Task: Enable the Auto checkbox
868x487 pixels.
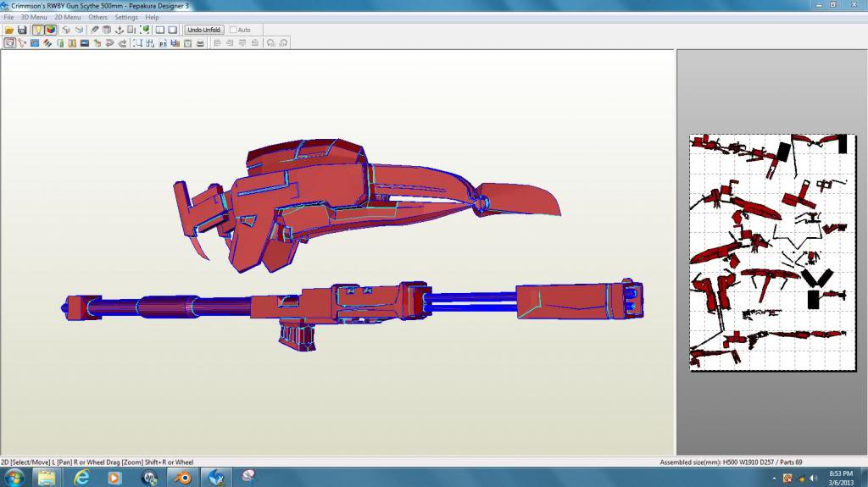Action: pyautogui.click(x=234, y=30)
